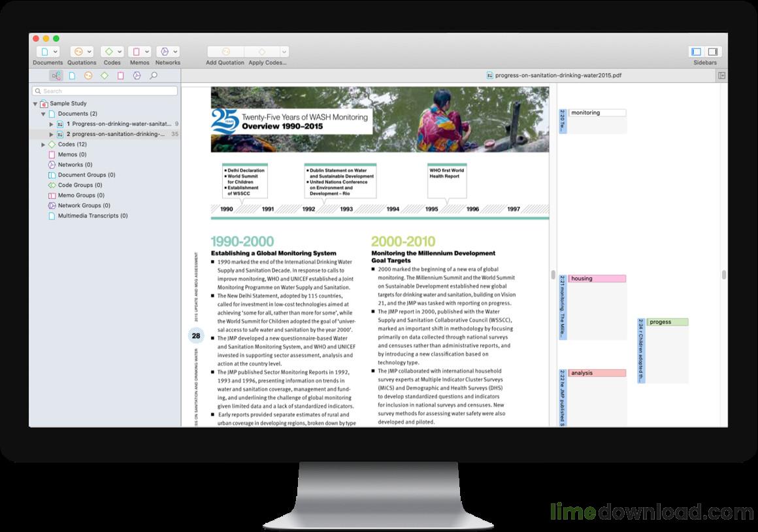Screen dimensions: 758x532
Task: Click the navigator Search field
Action: [x=105, y=91]
